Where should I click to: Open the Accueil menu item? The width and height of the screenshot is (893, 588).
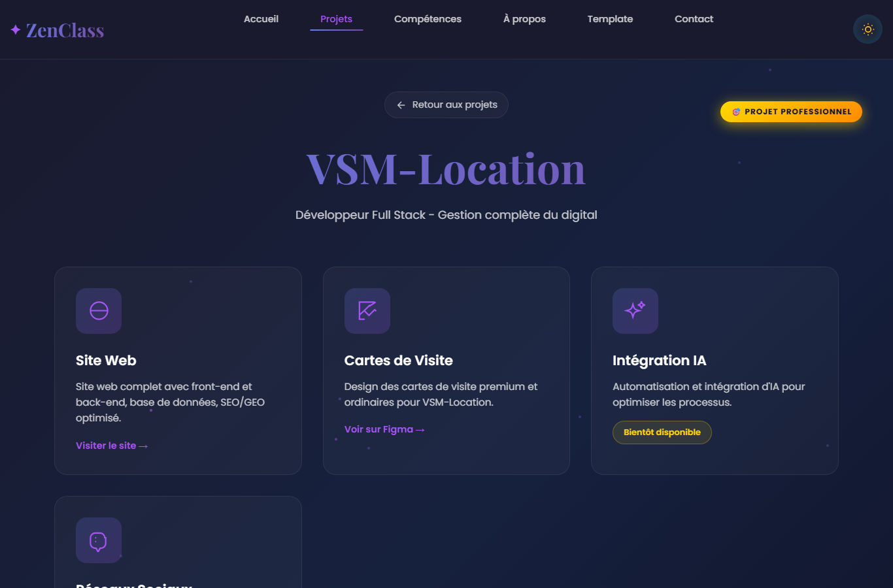click(261, 19)
